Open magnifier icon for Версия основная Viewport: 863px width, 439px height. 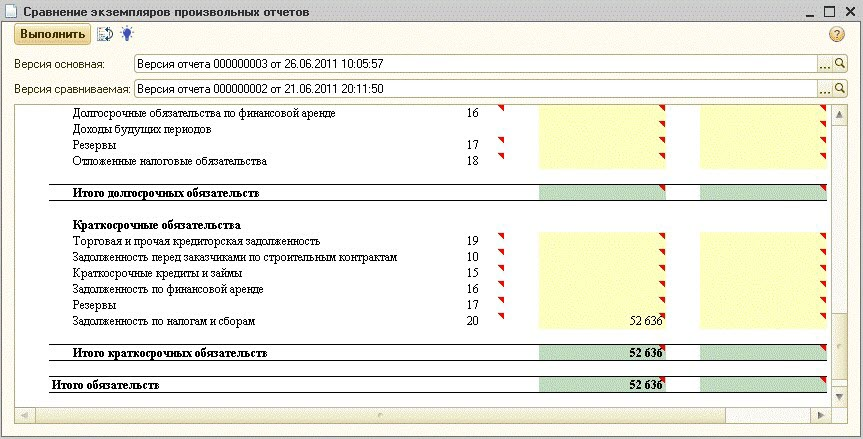840,64
